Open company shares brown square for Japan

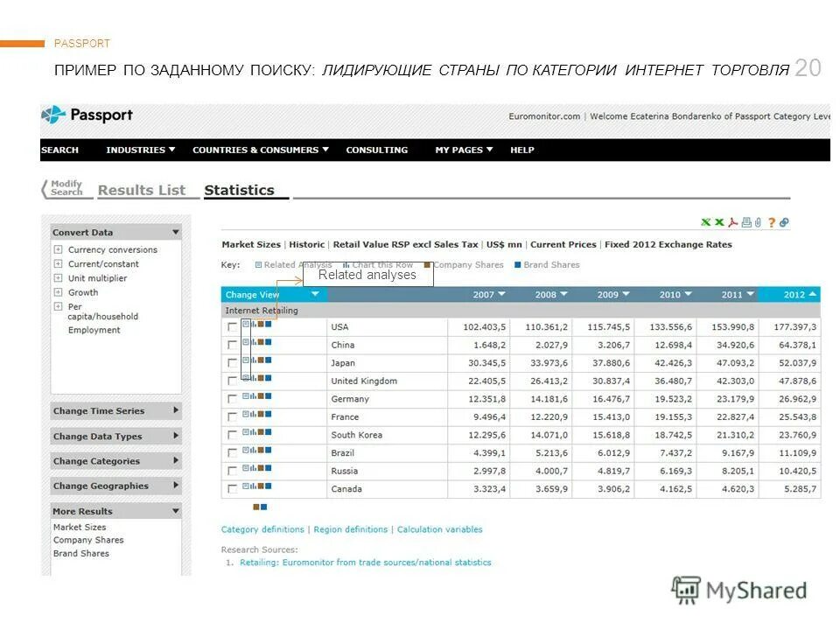pos(261,360)
